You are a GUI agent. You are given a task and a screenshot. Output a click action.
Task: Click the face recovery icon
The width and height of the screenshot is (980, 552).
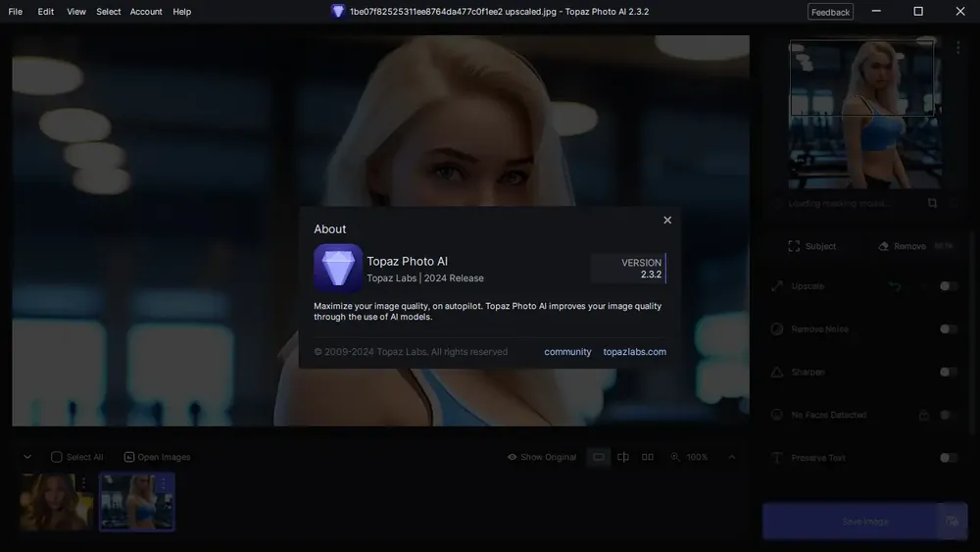click(777, 415)
